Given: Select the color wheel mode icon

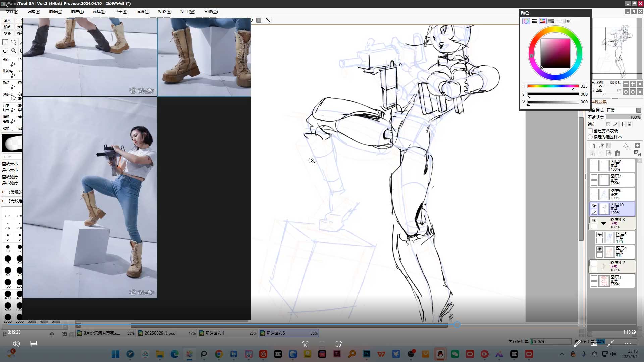Looking at the screenshot, I should click(x=526, y=21).
